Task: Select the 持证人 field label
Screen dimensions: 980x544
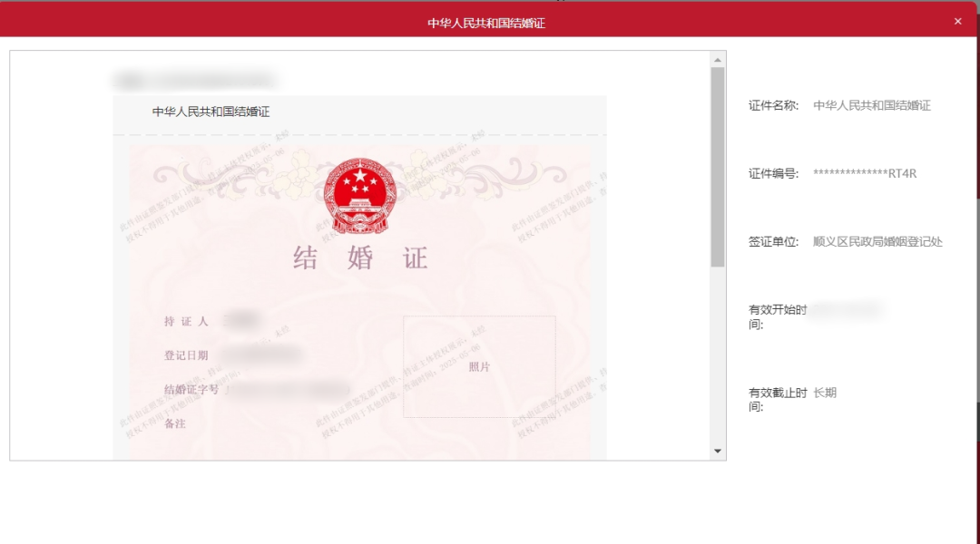Action: 186,321
